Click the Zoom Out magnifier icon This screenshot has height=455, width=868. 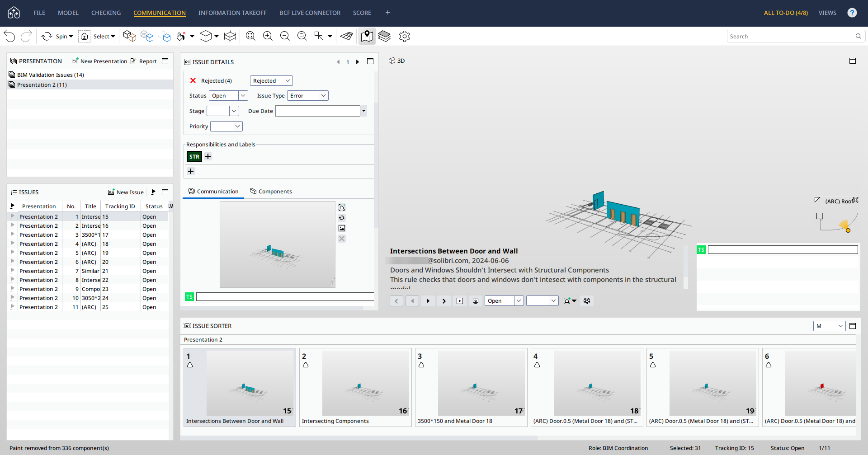coord(285,36)
